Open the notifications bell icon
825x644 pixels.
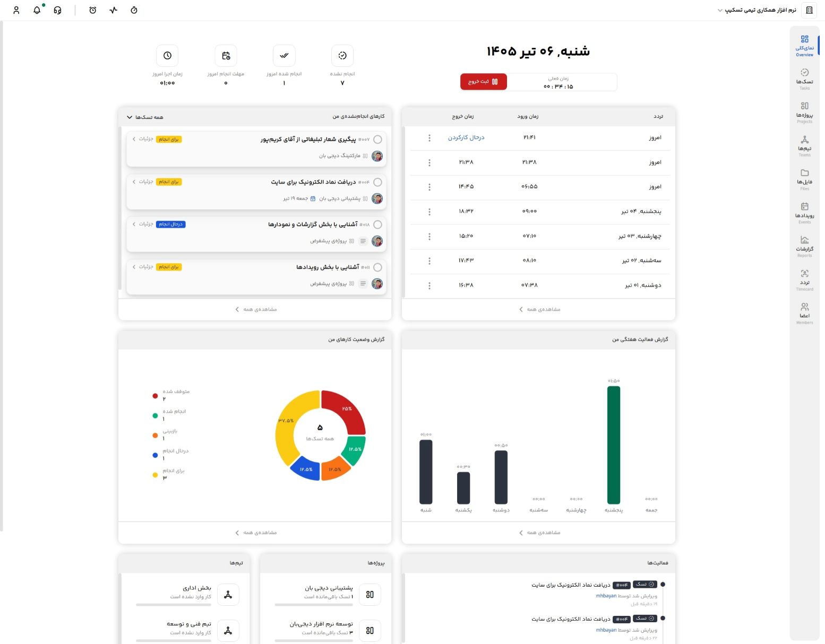(37, 10)
